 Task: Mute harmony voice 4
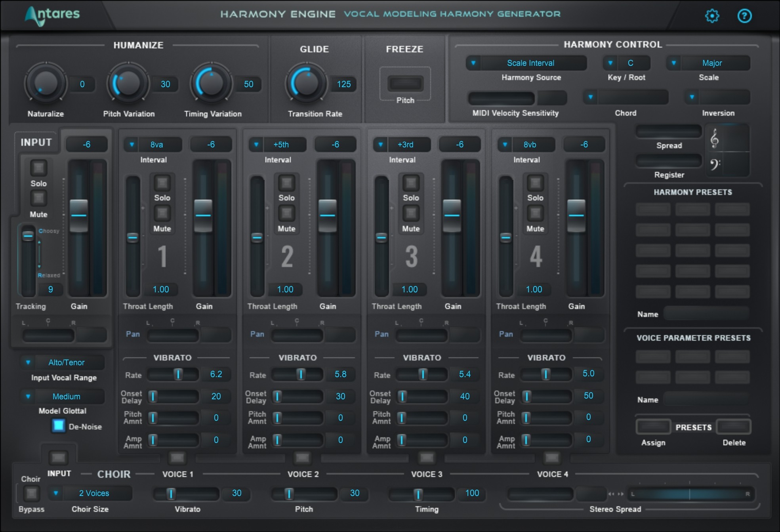[535, 213]
